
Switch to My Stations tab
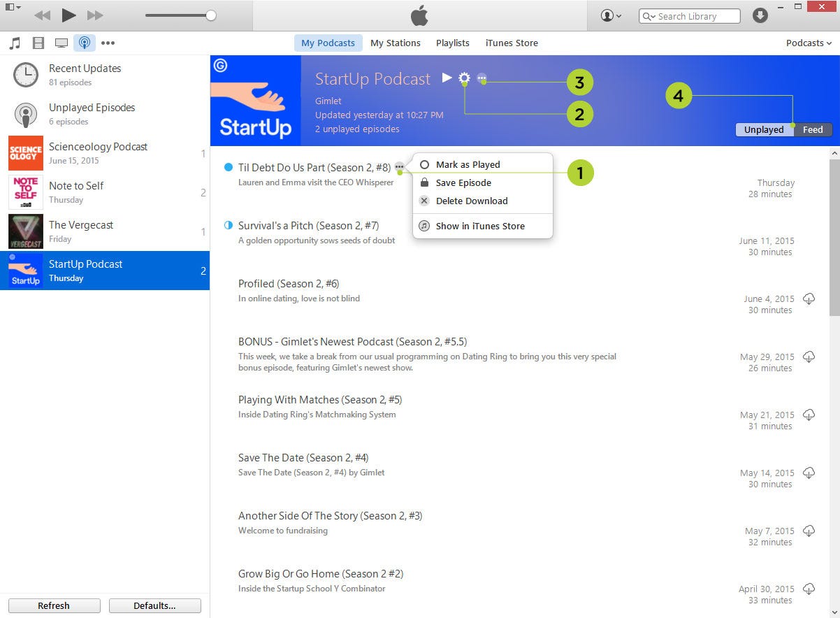tap(396, 43)
